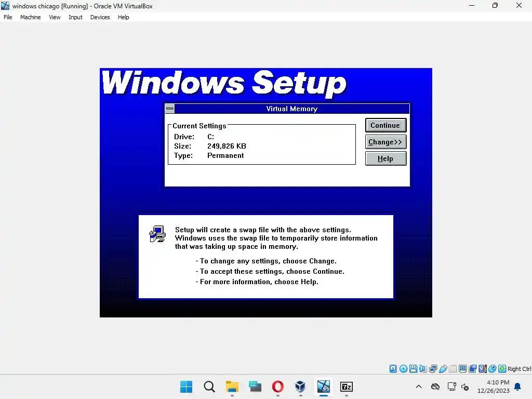Screen dimensions: 532x399
Task: Open the Virtual Memory dialog control-menu box
Action: (170, 109)
